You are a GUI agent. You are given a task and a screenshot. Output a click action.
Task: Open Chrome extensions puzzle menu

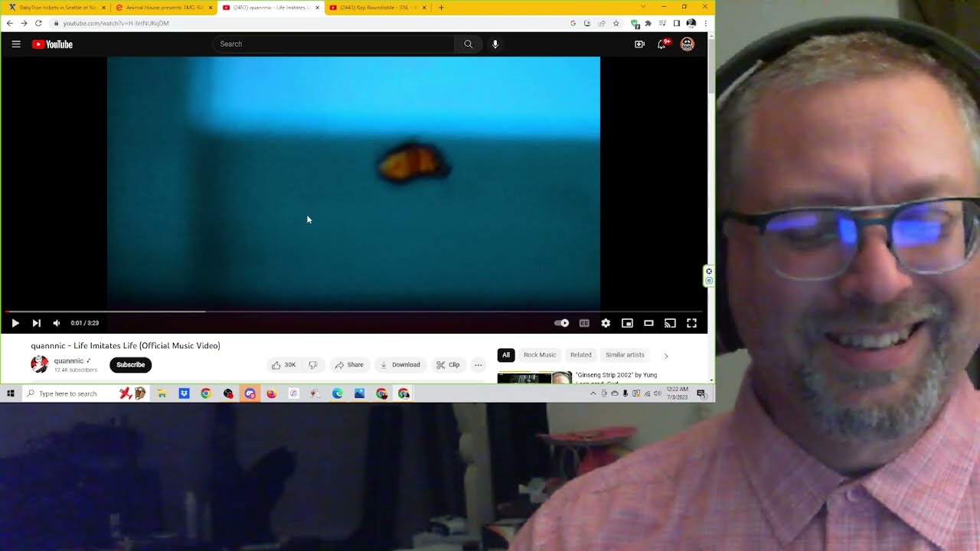tap(648, 24)
